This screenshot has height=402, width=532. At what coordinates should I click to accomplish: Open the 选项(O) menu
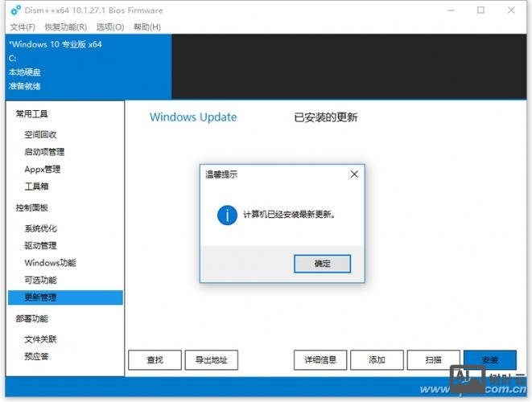click(x=110, y=27)
